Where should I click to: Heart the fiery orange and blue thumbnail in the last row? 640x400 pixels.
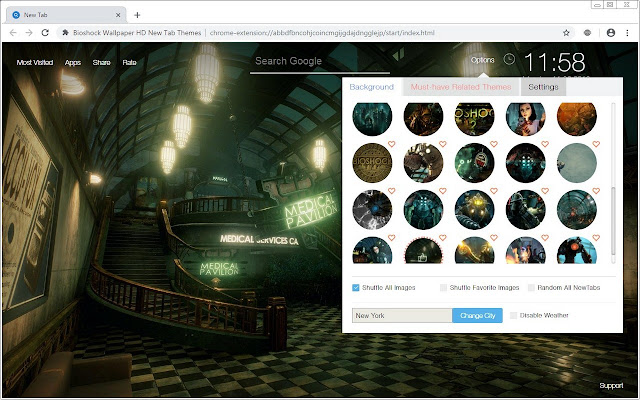click(x=544, y=238)
